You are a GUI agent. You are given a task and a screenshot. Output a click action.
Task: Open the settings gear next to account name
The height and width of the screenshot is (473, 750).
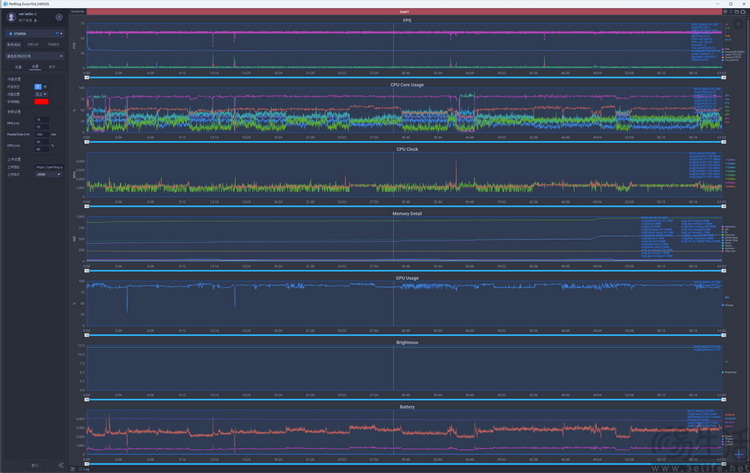(59, 17)
